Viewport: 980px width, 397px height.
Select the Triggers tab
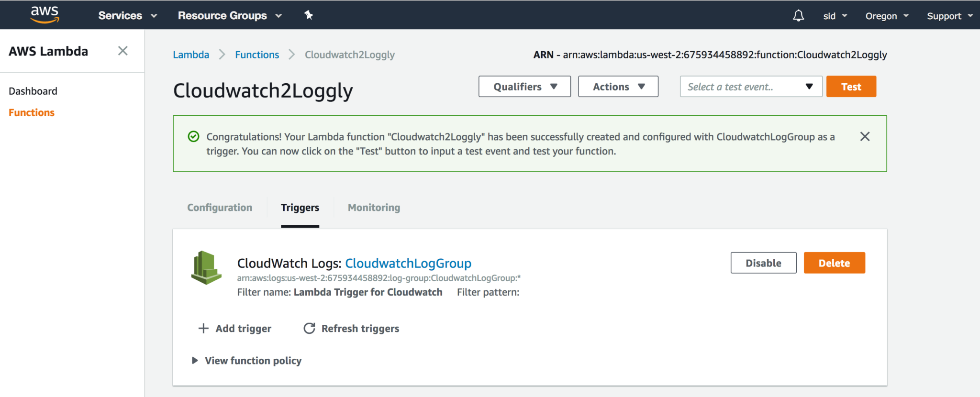(x=300, y=208)
